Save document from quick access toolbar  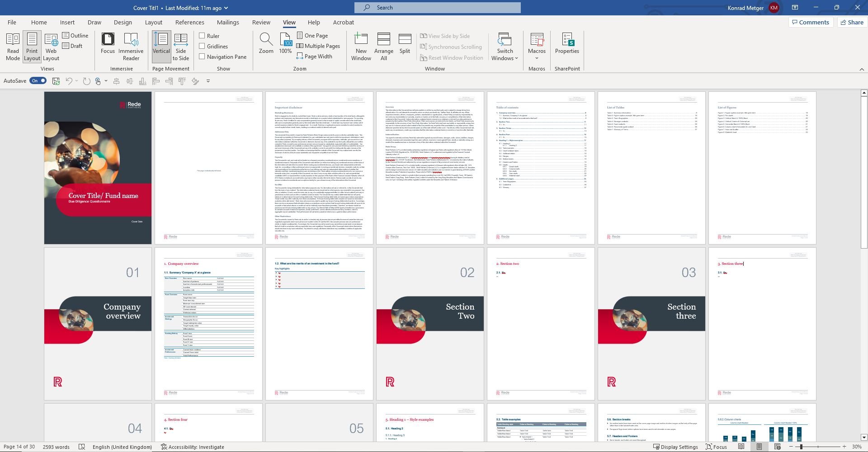pyautogui.click(x=56, y=81)
